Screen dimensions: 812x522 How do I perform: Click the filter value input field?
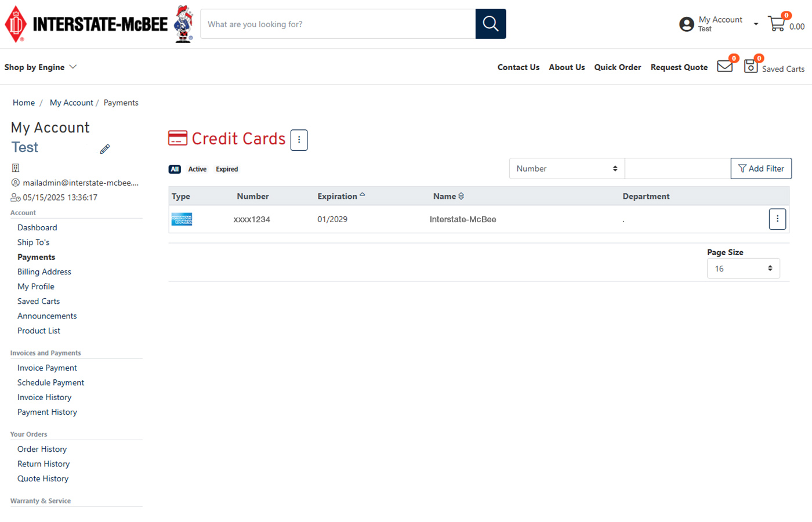[x=677, y=168]
